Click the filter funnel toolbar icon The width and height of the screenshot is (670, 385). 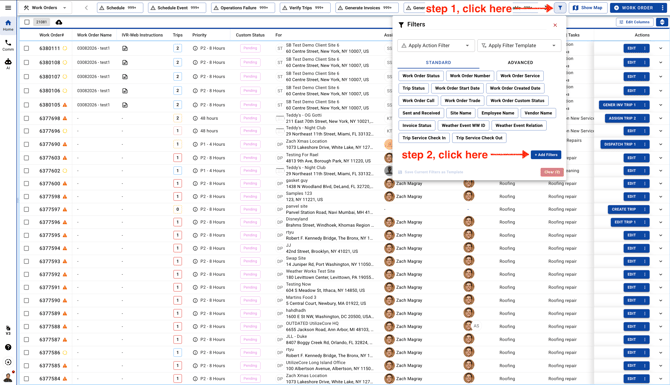tap(560, 8)
